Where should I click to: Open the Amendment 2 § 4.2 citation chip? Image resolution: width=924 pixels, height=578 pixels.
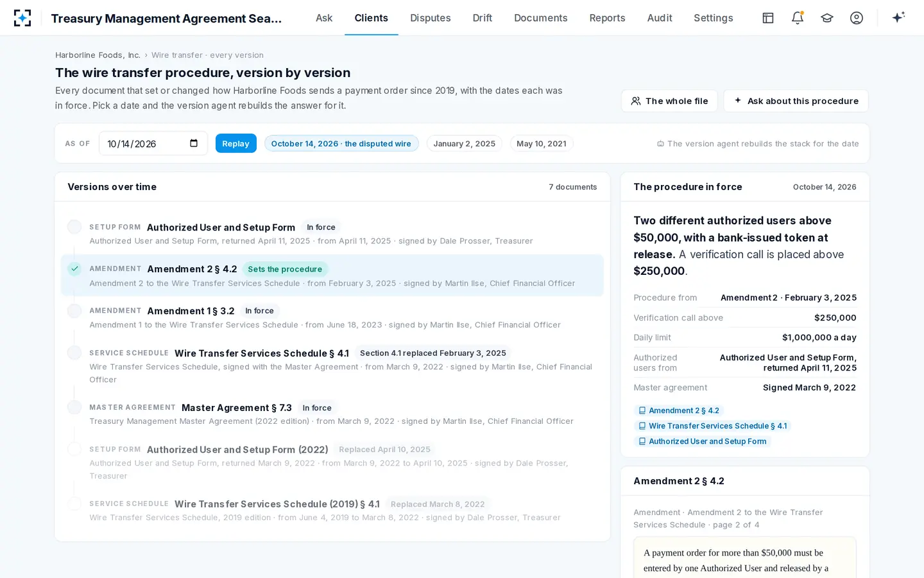point(679,410)
